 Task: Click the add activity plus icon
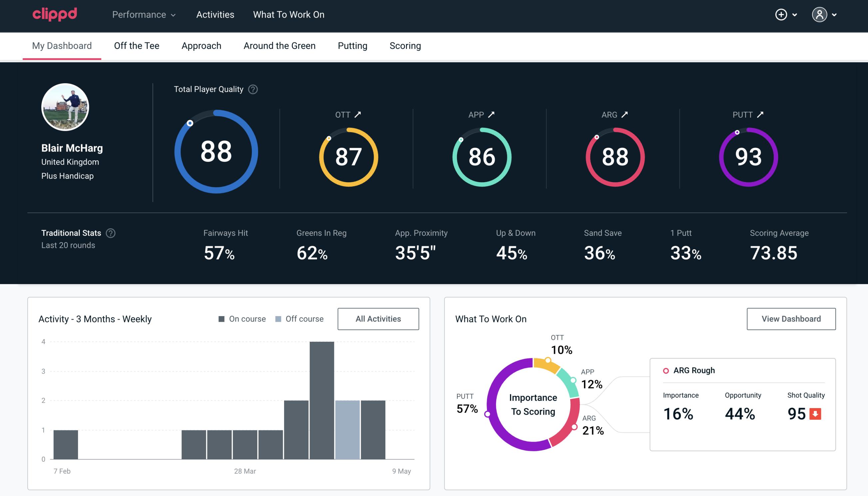pos(781,15)
